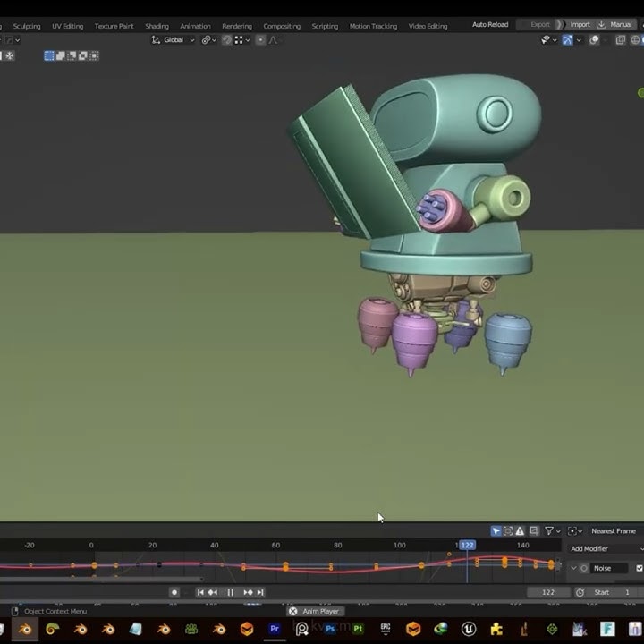The height and width of the screenshot is (644, 644).
Task: Toggle only-show-errors warning icon
Action: click(520, 530)
